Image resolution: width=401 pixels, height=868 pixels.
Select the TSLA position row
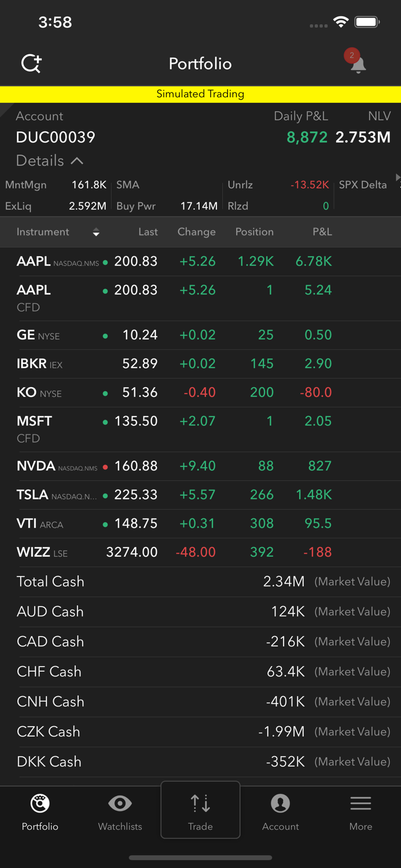click(x=200, y=495)
